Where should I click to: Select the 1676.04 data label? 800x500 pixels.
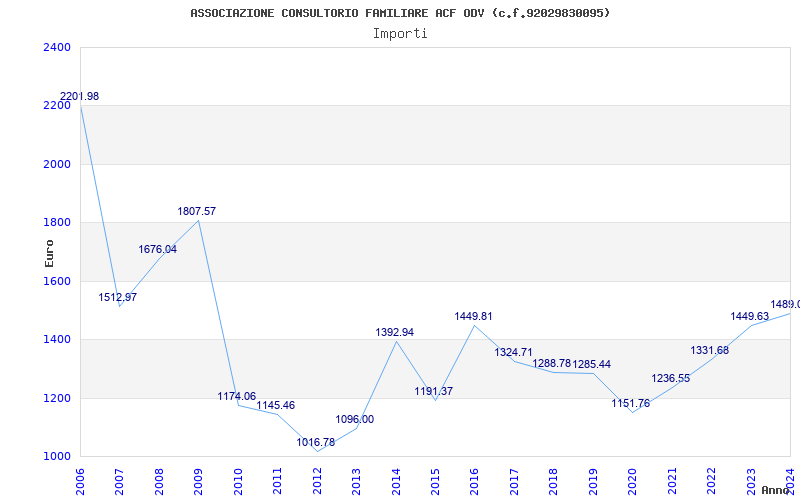click(x=158, y=249)
